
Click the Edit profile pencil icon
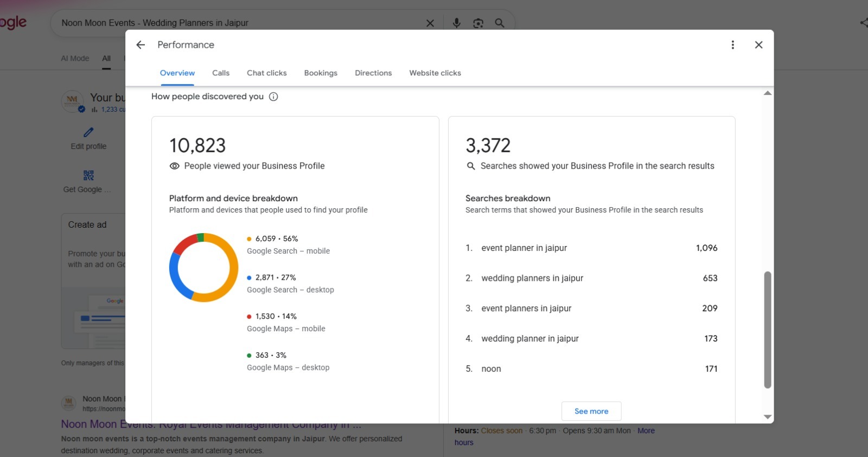[x=88, y=132]
